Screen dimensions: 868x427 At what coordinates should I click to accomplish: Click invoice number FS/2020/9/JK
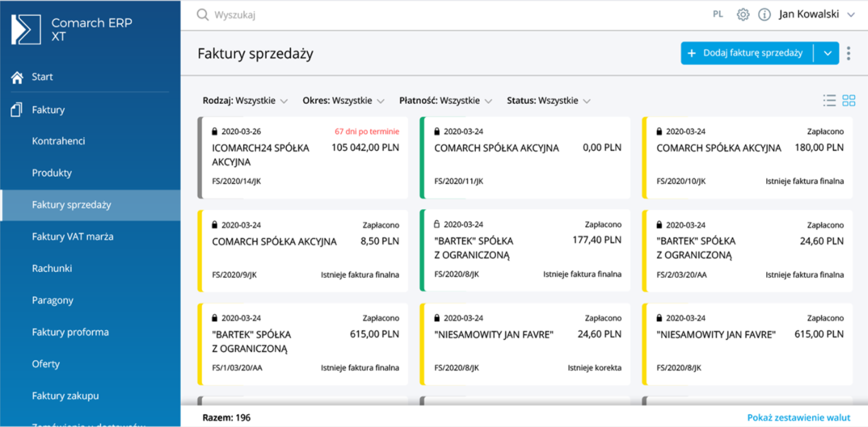tap(234, 275)
